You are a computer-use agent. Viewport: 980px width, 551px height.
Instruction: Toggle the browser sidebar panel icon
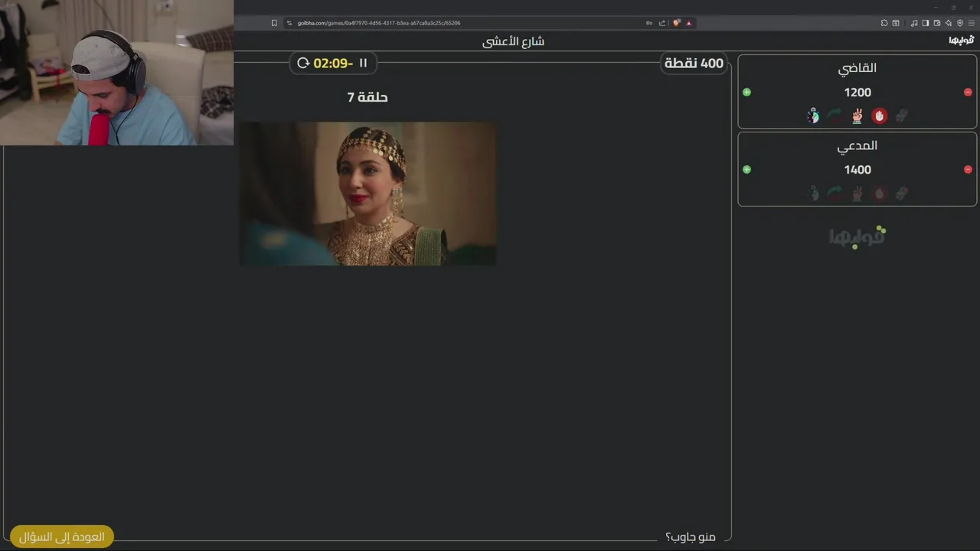pos(926,23)
